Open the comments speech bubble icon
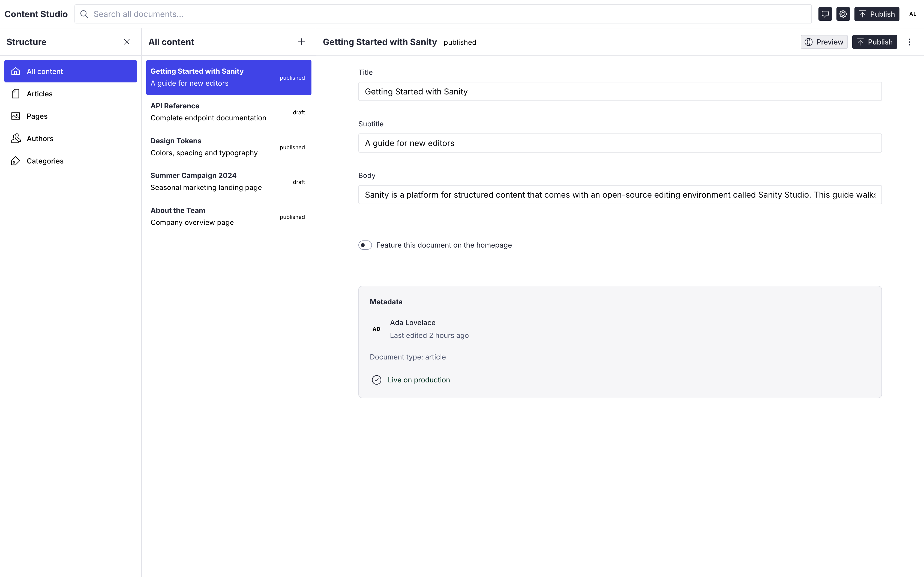The width and height of the screenshot is (924, 577). (x=825, y=14)
